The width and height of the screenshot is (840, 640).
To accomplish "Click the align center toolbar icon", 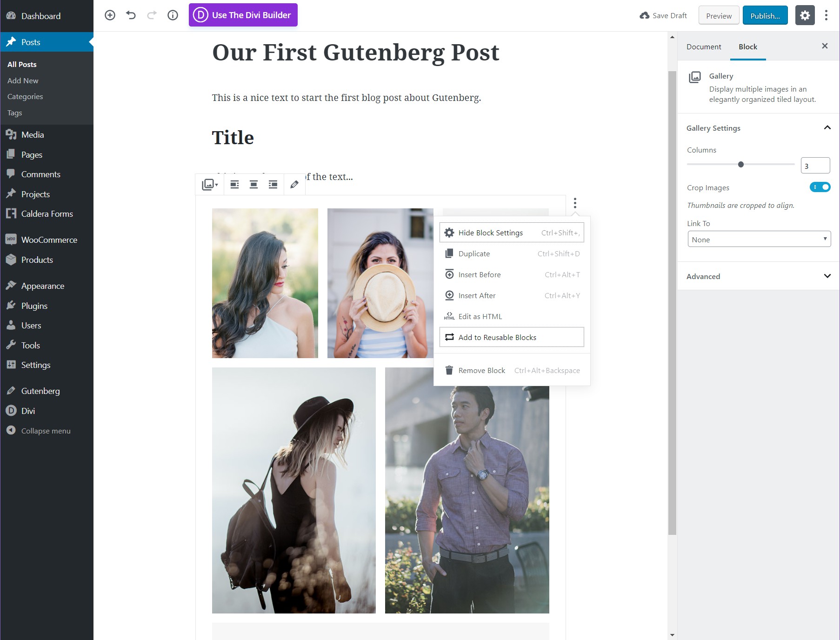I will pos(253,185).
